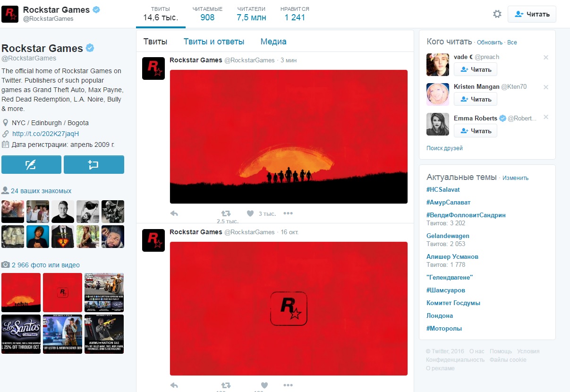Viewport: 570px width, 392px height.
Task: Click footer link О нас
Action: (476, 351)
